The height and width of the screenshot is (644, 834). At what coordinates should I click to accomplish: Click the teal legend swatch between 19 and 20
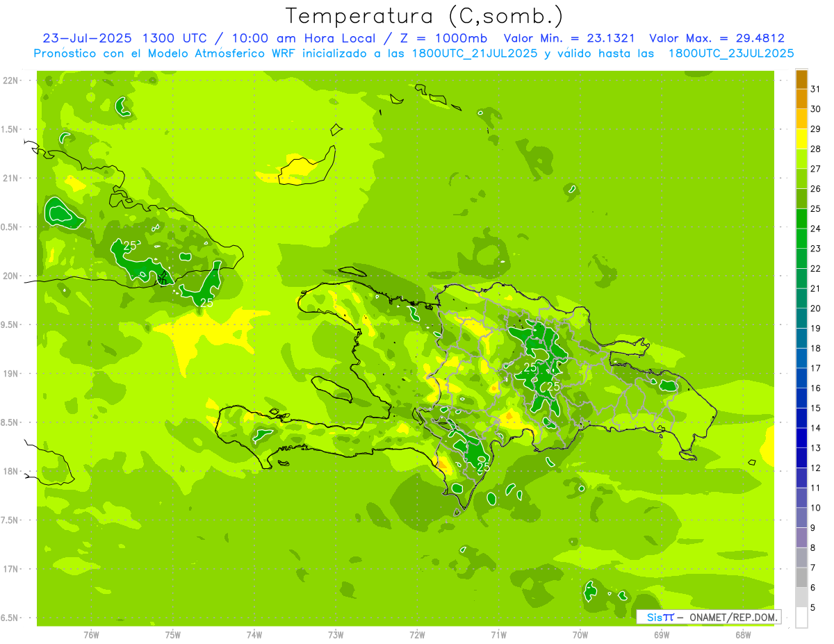(801, 318)
